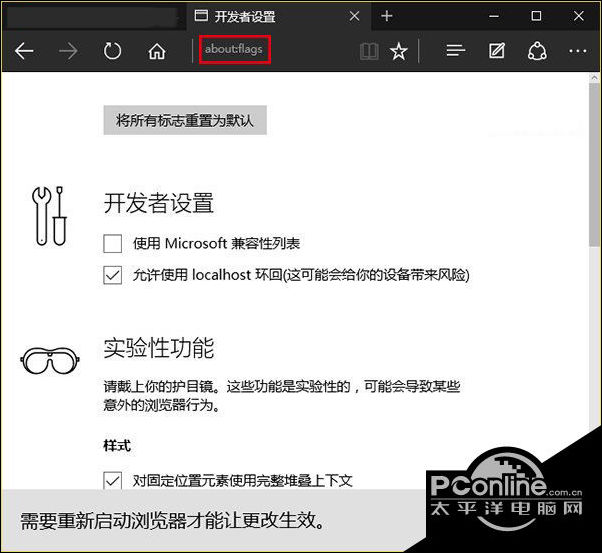Open the More actions ellipsis menu
602x553 pixels.
pyautogui.click(x=577, y=51)
